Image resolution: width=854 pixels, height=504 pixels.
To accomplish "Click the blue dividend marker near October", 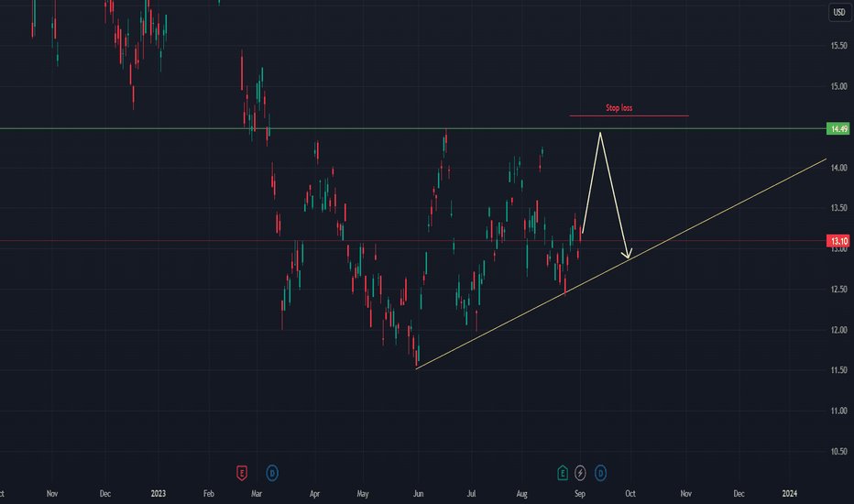I will click(x=600, y=473).
